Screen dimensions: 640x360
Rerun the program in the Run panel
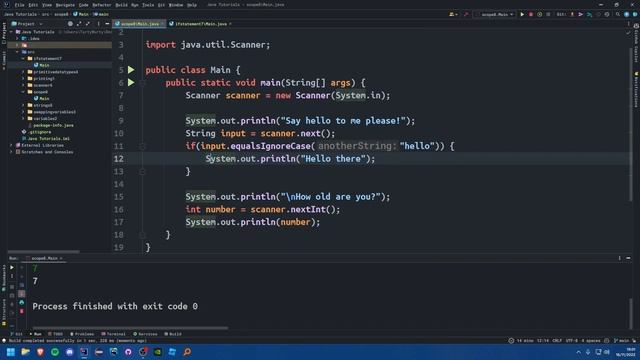click(12, 267)
